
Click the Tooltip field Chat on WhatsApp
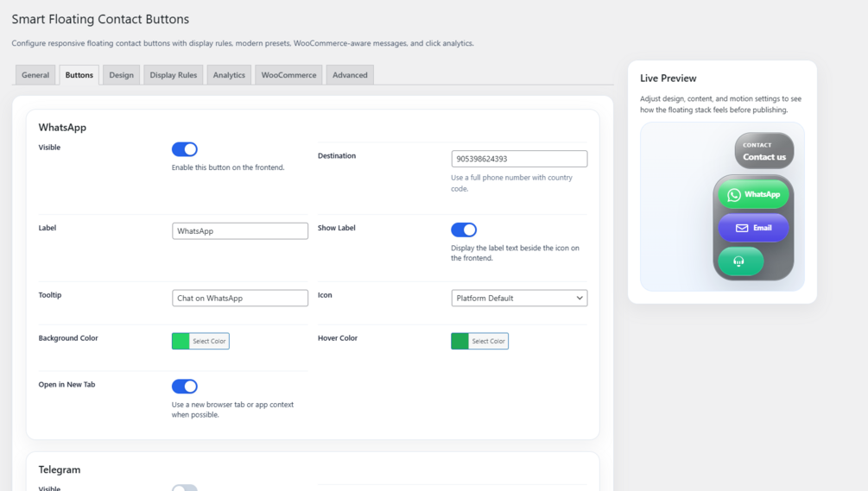[240, 298]
